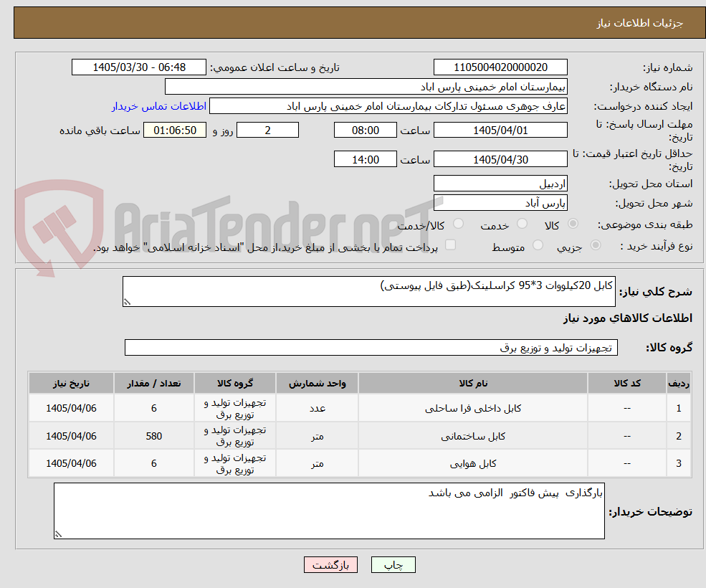The width and height of the screenshot is (706, 588).
Task: Select the کالا/خدمت radio button
Action: 458,224
